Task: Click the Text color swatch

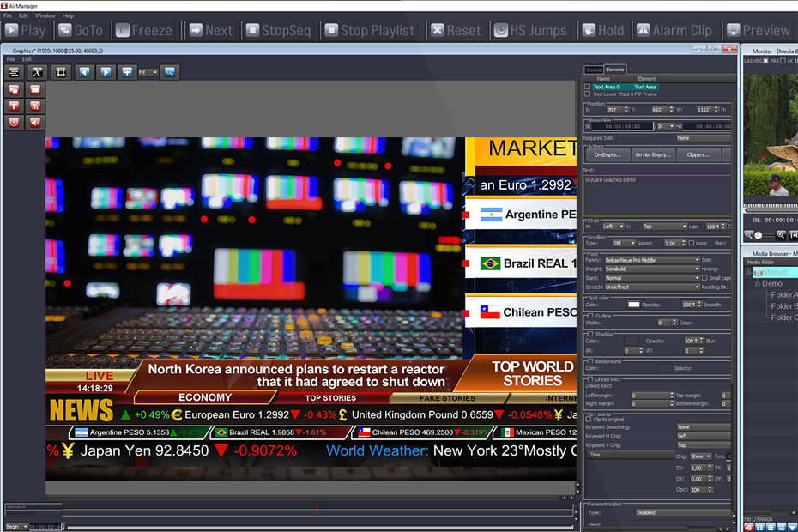Action: (634, 303)
